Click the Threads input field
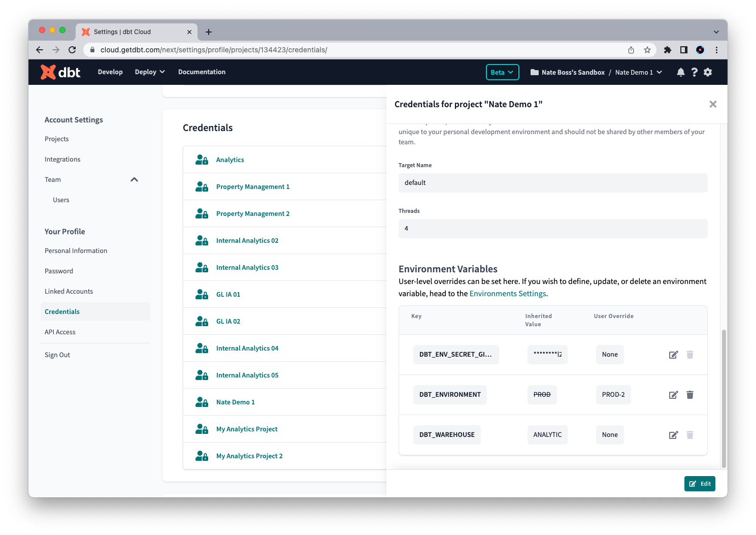Viewport: 756px width, 535px height. (x=553, y=228)
